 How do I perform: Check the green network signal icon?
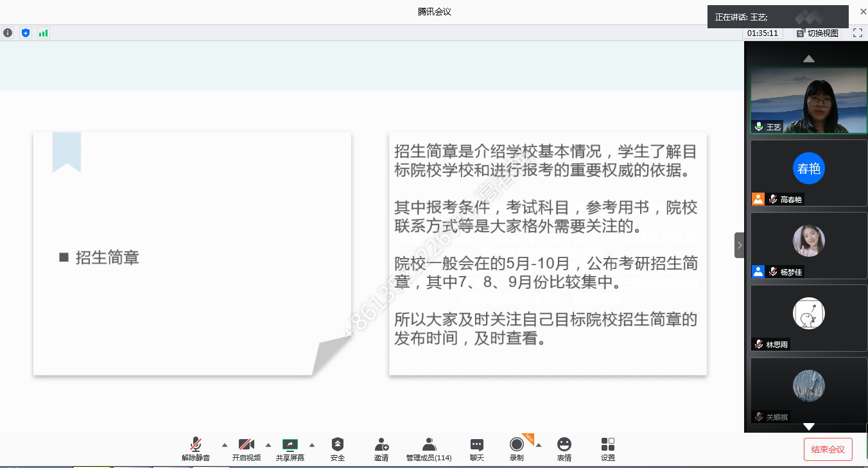coord(43,33)
